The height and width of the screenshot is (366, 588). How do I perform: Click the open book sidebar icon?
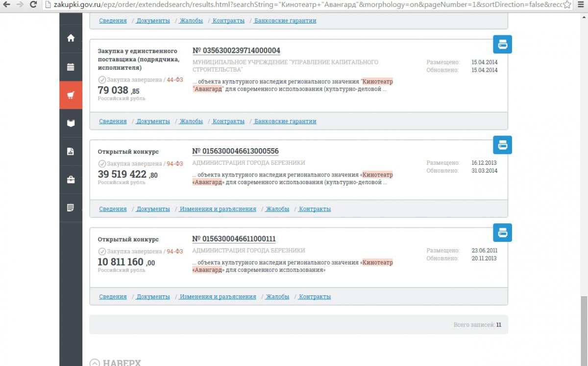coord(71,123)
